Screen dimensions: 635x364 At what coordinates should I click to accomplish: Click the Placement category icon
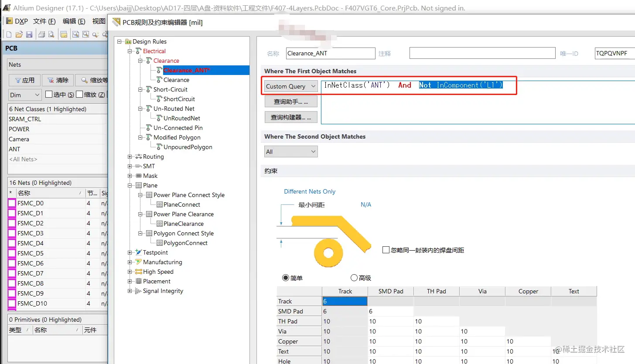click(139, 282)
